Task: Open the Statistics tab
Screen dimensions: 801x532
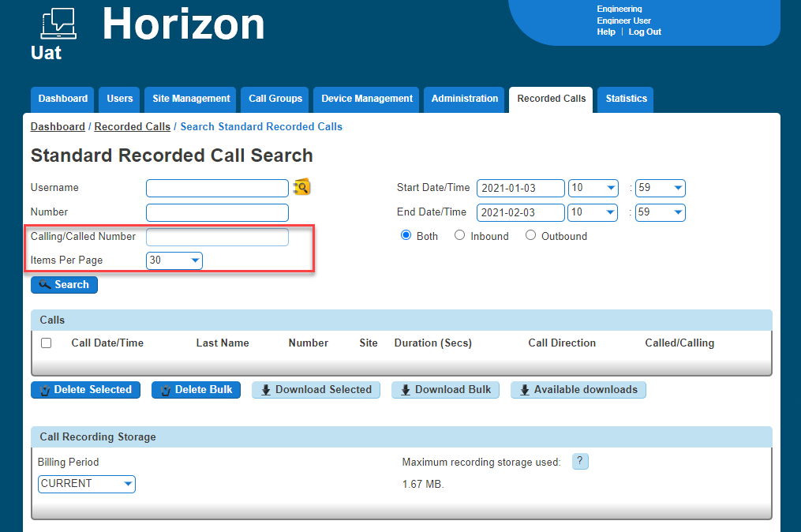Action: 627,99
